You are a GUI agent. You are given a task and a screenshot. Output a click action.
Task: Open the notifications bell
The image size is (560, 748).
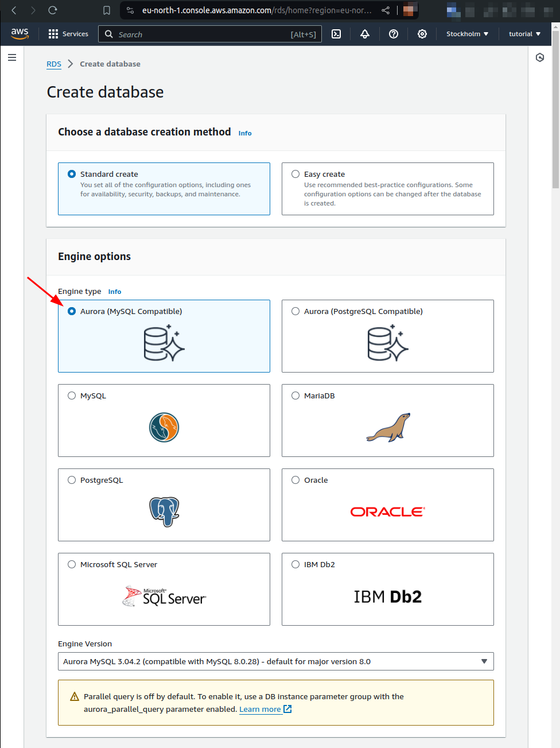point(365,34)
